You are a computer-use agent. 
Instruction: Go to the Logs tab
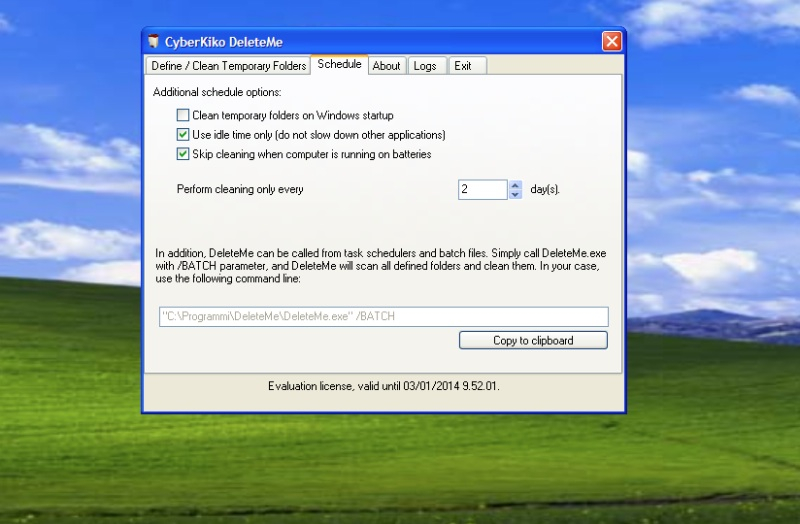pos(425,66)
